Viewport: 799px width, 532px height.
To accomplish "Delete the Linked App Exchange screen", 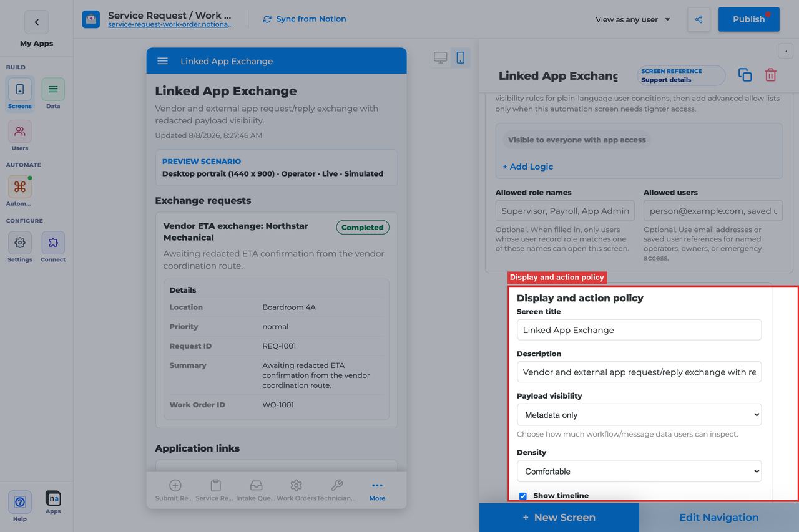I will (x=771, y=75).
